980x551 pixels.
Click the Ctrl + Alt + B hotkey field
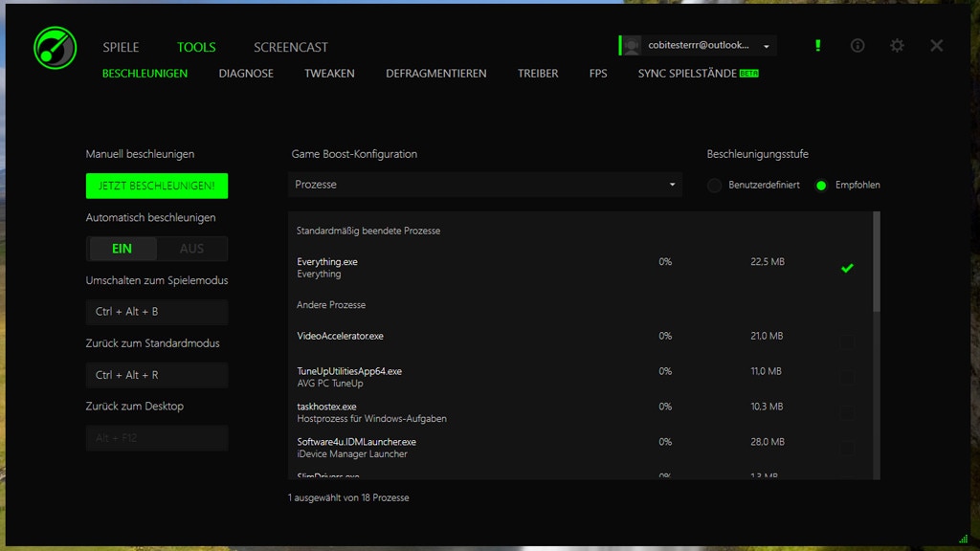157,312
